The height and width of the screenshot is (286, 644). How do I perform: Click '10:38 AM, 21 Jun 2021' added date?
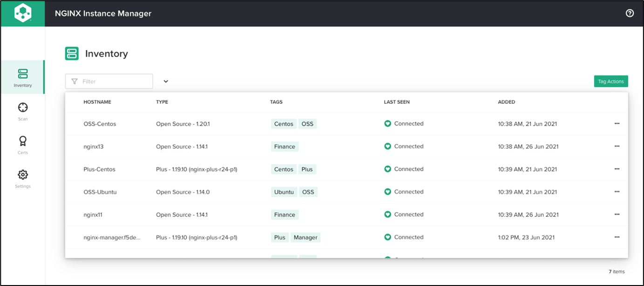click(x=528, y=124)
